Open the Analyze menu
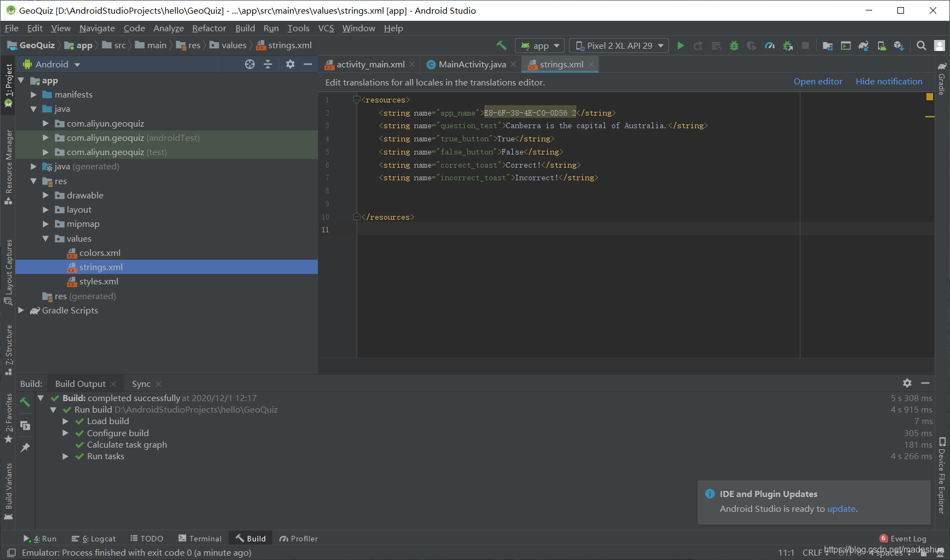This screenshot has height=560, width=950. coord(168,28)
